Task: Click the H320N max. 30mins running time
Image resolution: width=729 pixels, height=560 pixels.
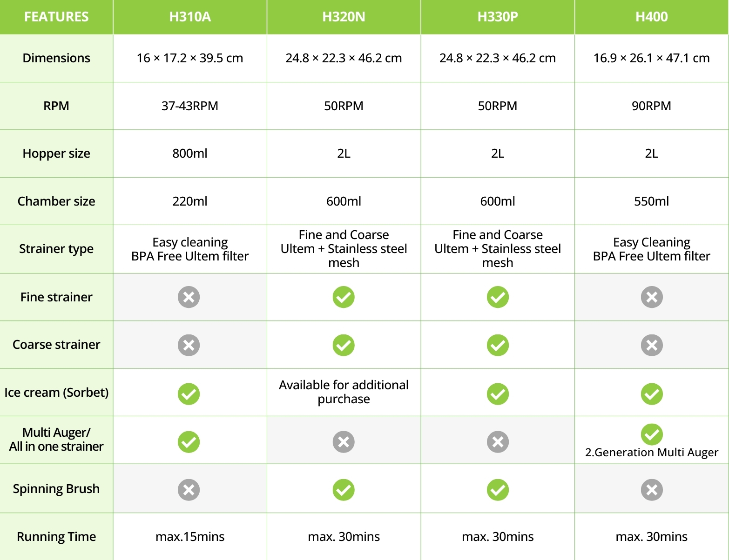Action: [344, 537]
